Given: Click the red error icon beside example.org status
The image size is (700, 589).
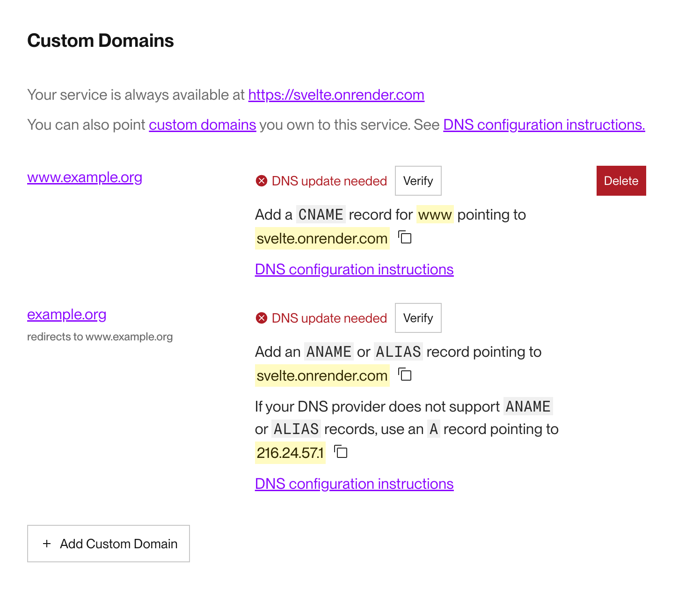Looking at the screenshot, I should click(x=262, y=318).
